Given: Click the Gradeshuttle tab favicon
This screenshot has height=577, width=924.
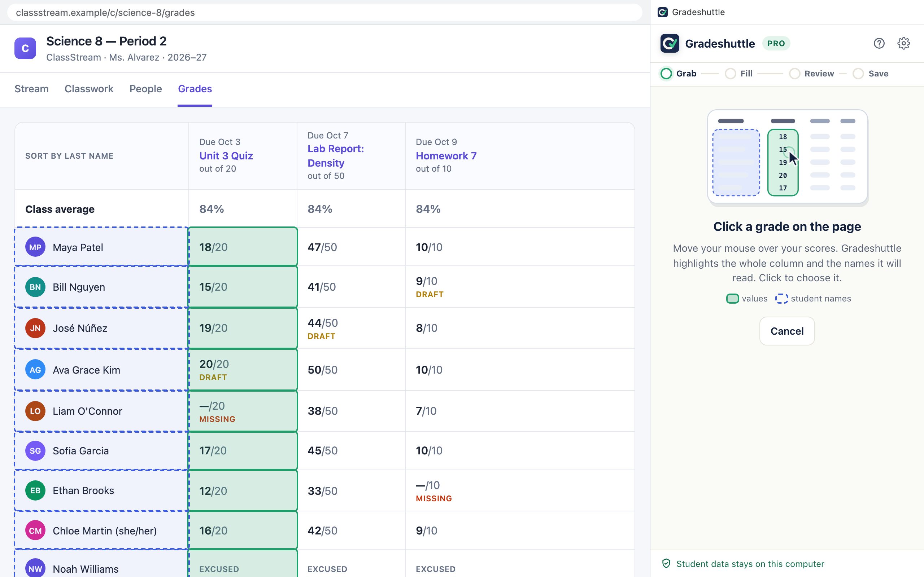Looking at the screenshot, I should pos(663,12).
